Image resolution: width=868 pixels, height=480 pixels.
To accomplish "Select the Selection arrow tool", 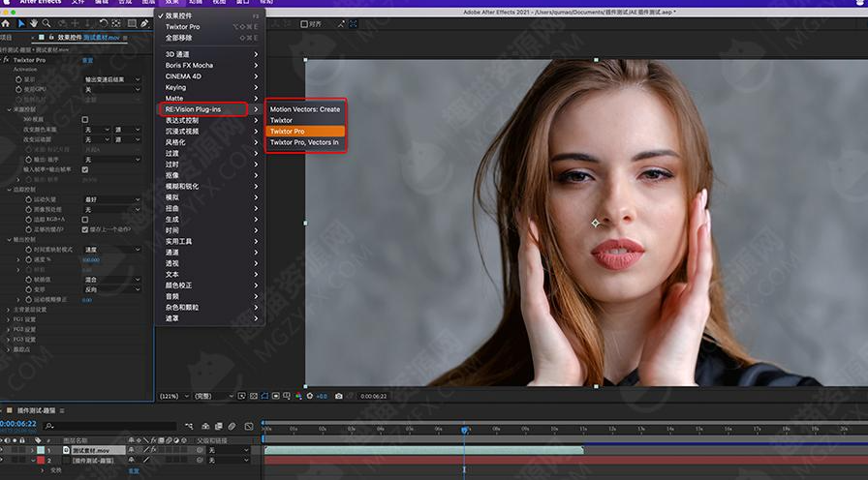I will click(21, 24).
